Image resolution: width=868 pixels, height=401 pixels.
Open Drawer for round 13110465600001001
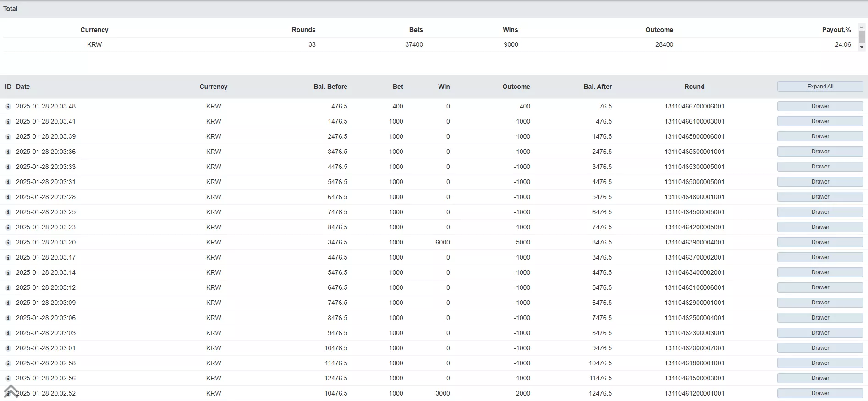820,152
